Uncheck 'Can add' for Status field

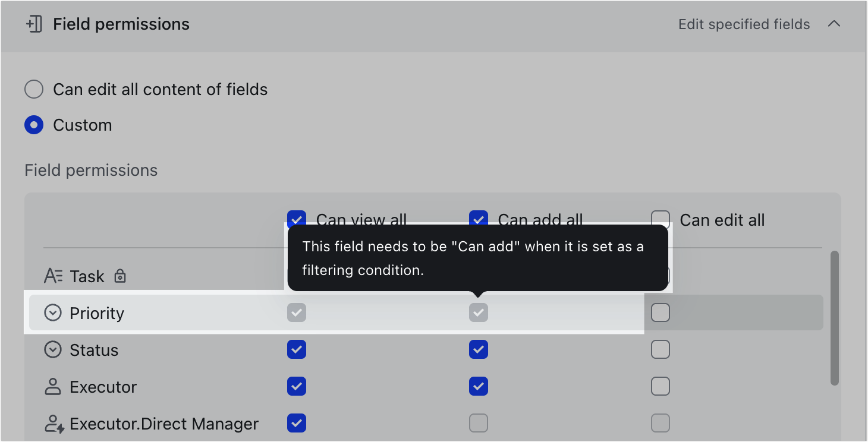(x=479, y=349)
